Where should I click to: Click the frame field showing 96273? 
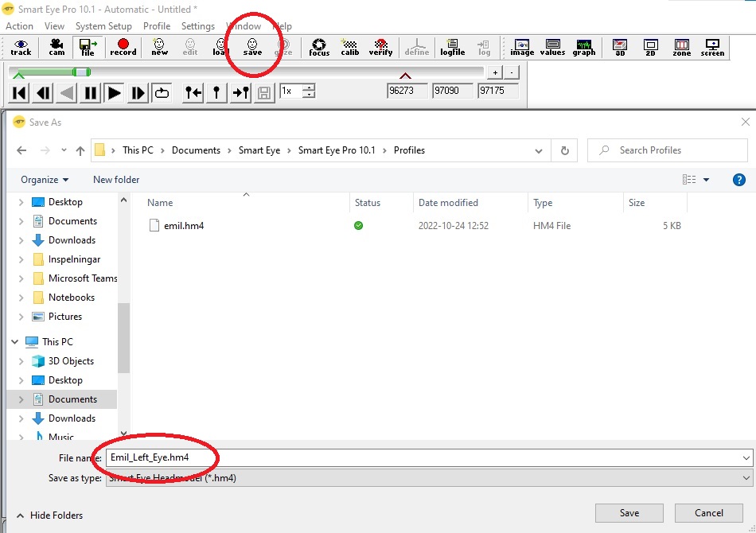pyautogui.click(x=407, y=91)
